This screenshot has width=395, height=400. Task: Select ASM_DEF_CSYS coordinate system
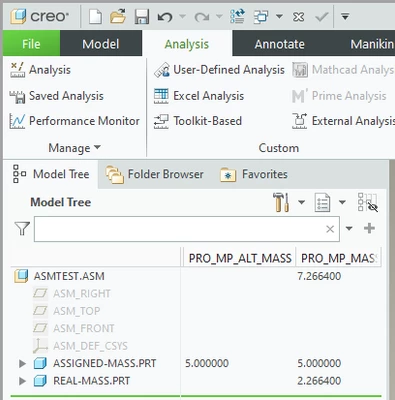point(90,346)
